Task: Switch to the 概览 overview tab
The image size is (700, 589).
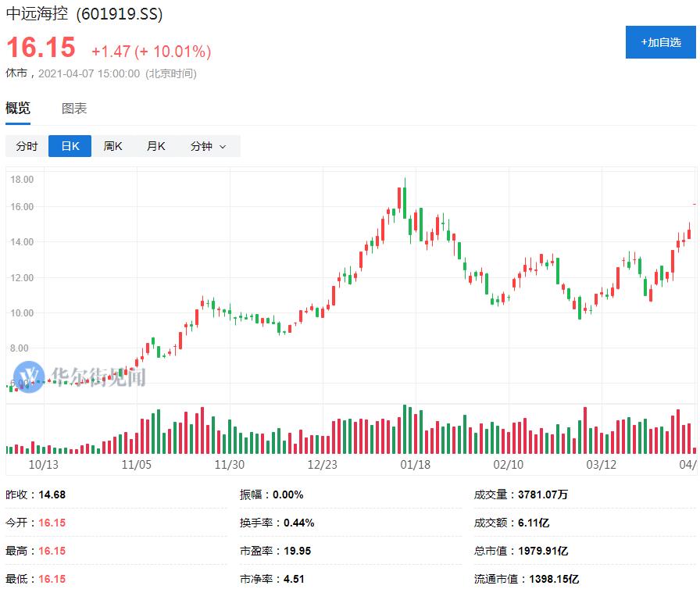Action: click(18, 108)
